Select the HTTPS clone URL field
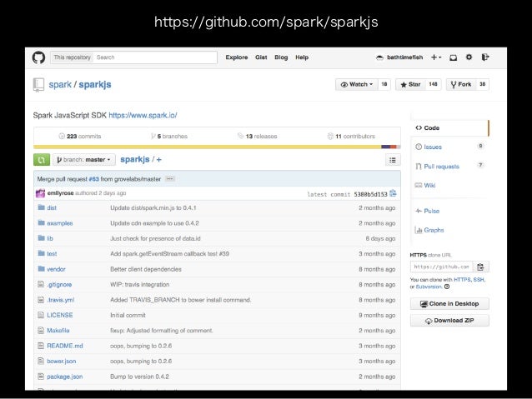 pyautogui.click(x=441, y=267)
